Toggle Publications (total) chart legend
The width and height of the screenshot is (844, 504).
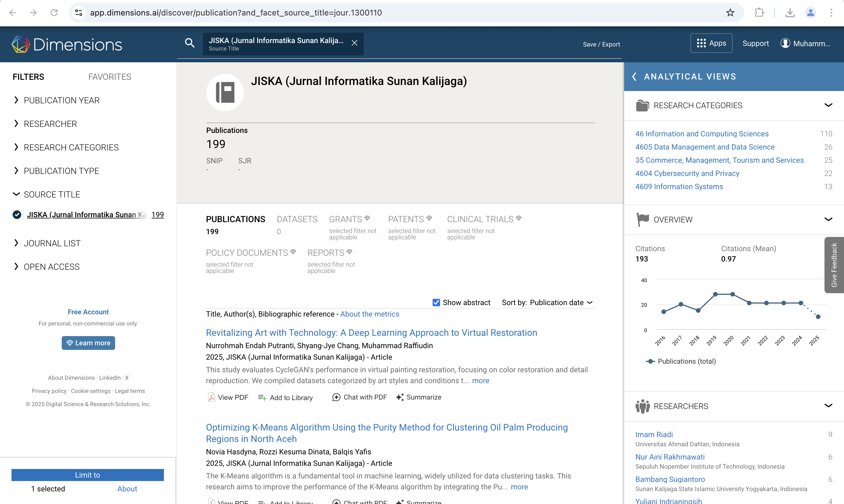click(681, 361)
